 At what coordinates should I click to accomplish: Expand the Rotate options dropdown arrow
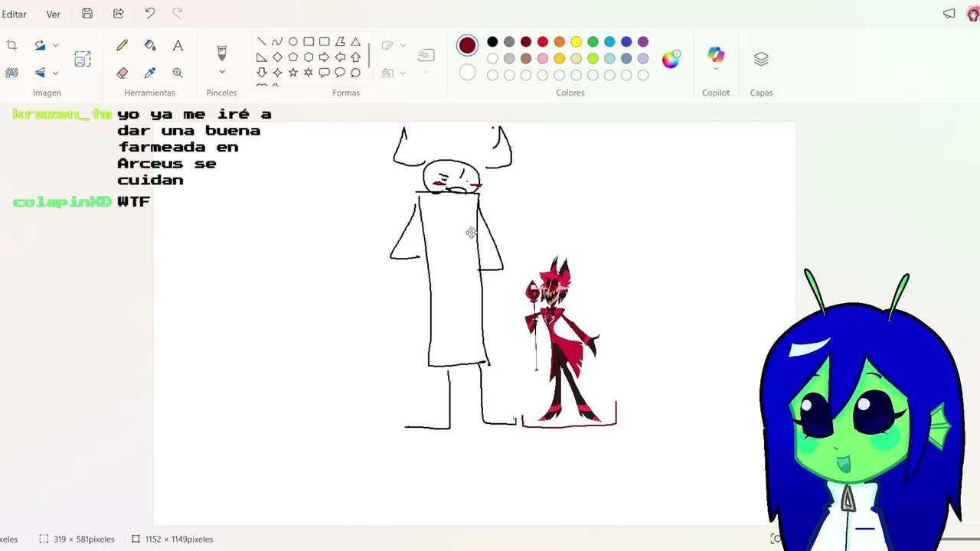point(55,46)
